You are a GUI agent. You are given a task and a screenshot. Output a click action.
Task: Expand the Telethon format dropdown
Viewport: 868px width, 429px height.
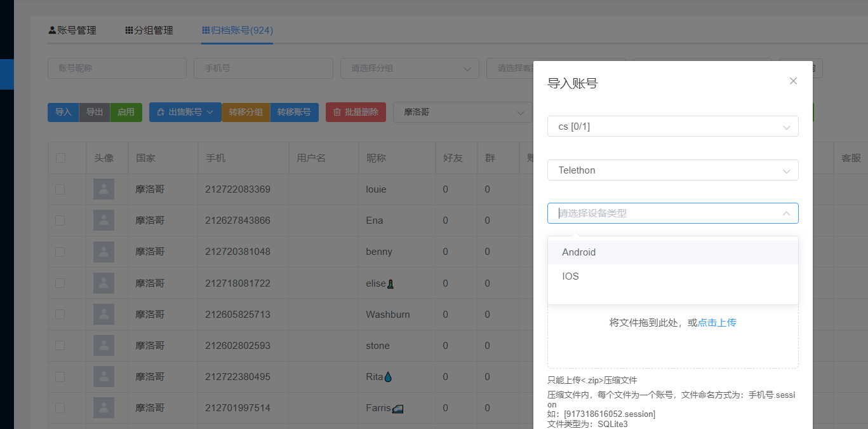[x=672, y=170]
